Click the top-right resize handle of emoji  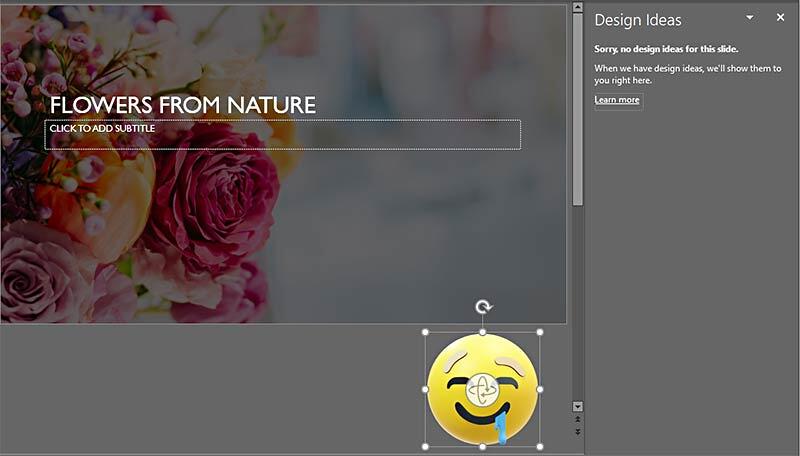click(540, 332)
